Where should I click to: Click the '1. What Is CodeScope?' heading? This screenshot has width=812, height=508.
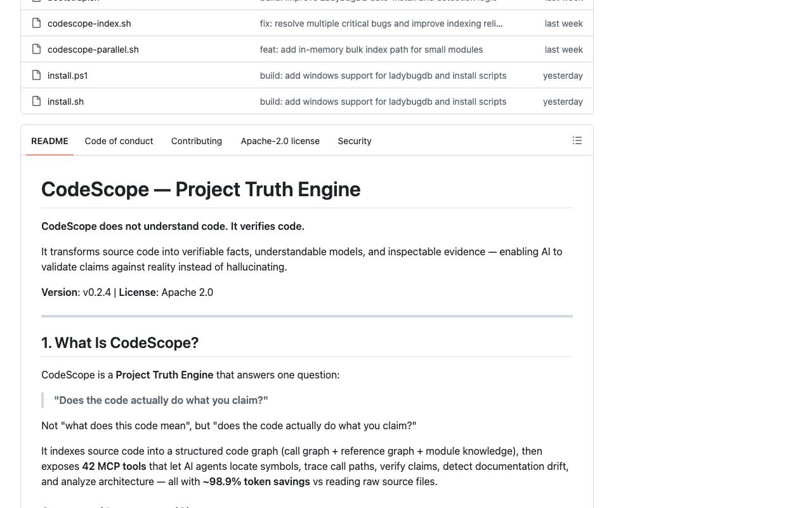(x=120, y=343)
